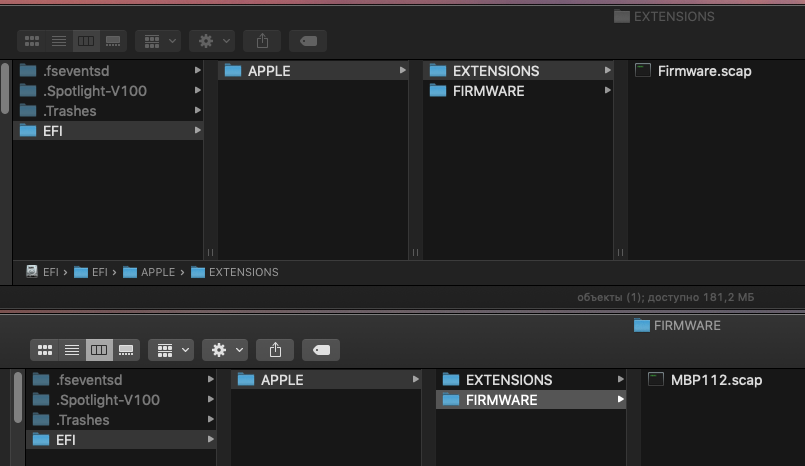The height and width of the screenshot is (466, 805).
Task: Open group-by dropdown in upper Finder window
Action: point(159,41)
